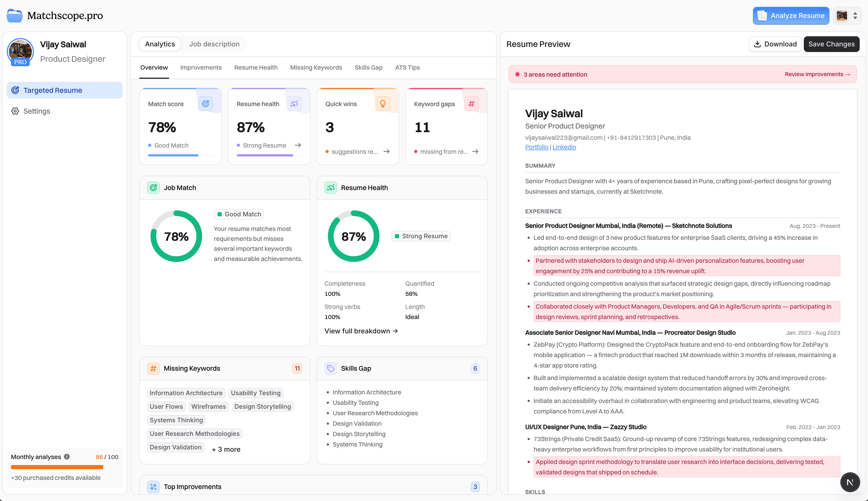Open the ATS Tips tab
The height and width of the screenshot is (501, 868).
pyautogui.click(x=407, y=68)
